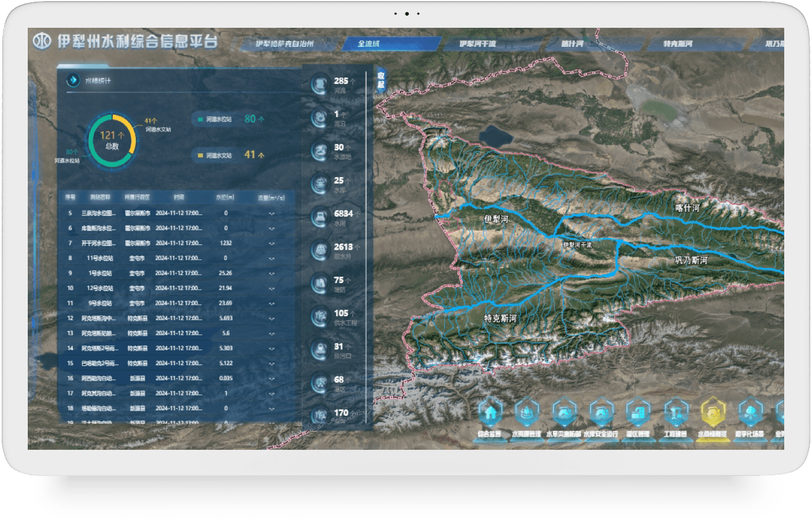The image size is (812, 521).
Task: Open the 数字化场景 hexagon module icon
Action: [750, 413]
